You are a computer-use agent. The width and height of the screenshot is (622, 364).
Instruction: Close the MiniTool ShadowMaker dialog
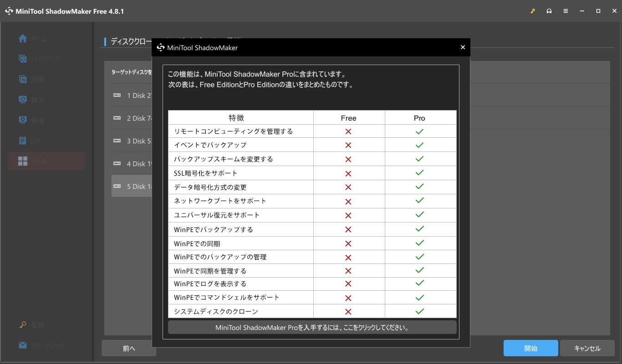(x=463, y=47)
